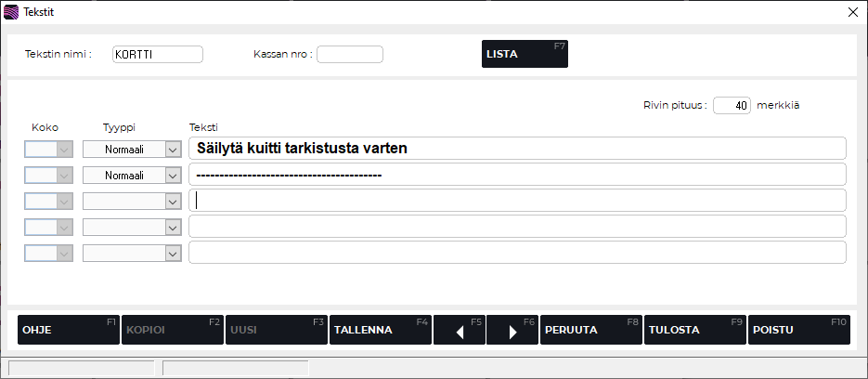Expand the empty Tyyppi dropdown in third row
Image resolution: width=868 pixels, height=379 pixels.
click(172, 201)
